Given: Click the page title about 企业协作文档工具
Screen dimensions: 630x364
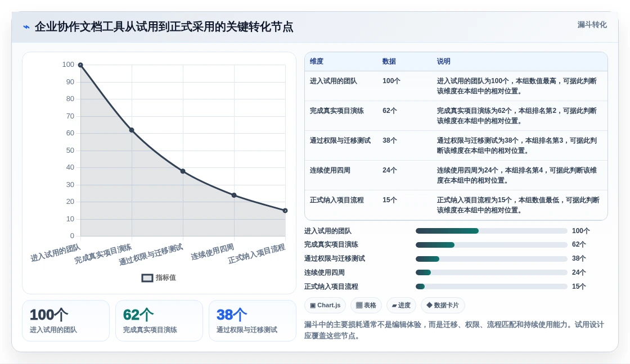Looking at the screenshot, I should (x=164, y=27).
